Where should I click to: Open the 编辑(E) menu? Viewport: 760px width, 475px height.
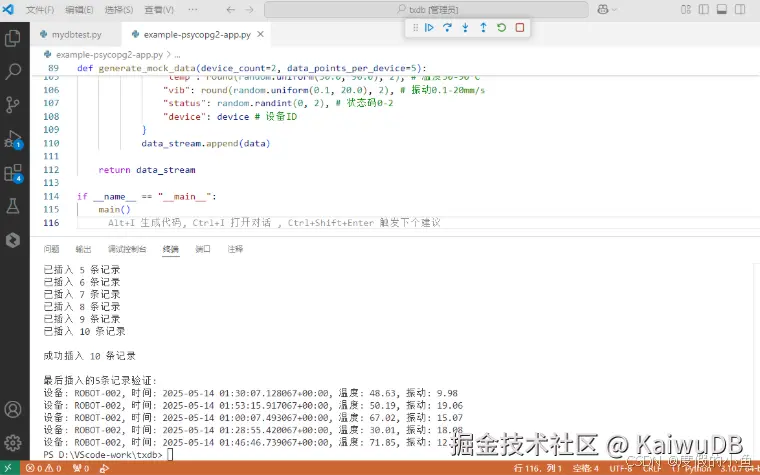79,10
